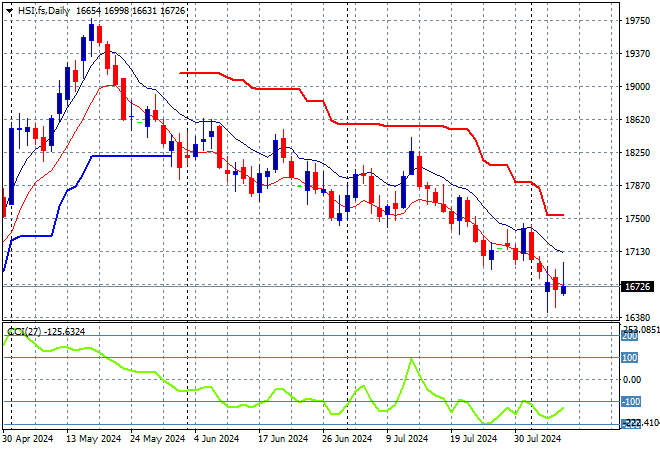Click the 9 Jul 2024 date label
Screen dimensions: 660x450
(409, 438)
